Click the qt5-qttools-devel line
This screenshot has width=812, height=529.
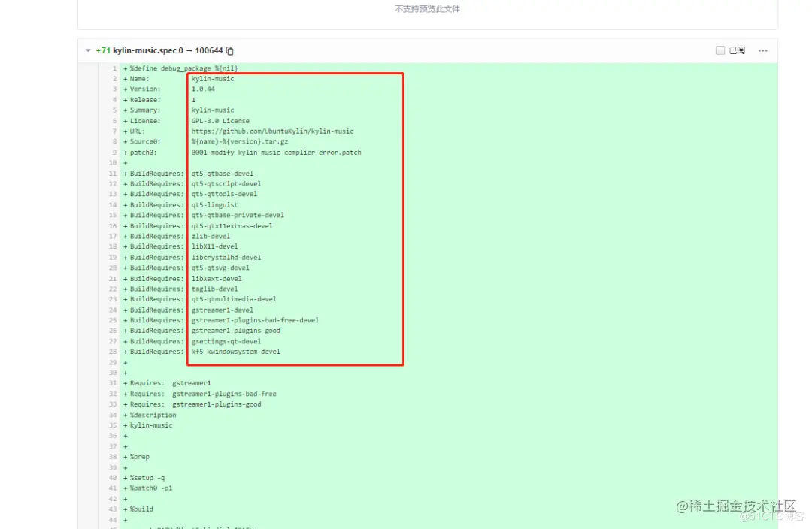coord(189,194)
